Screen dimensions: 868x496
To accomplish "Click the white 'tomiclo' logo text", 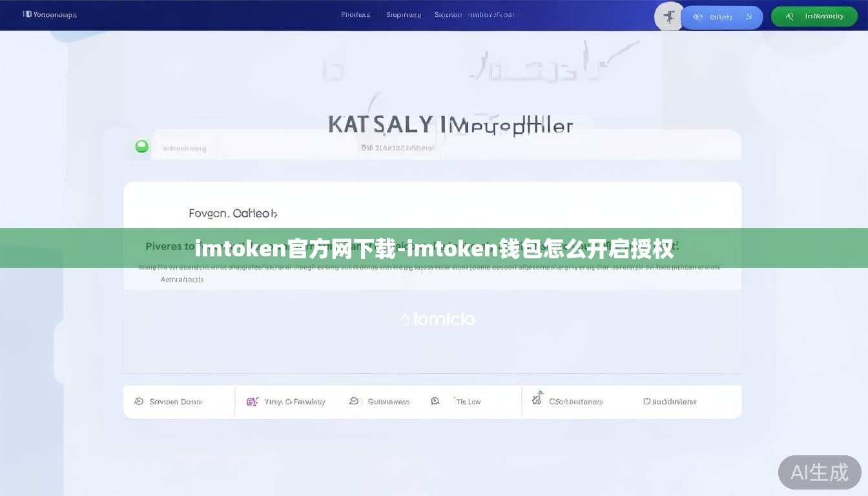I will (x=437, y=319).
